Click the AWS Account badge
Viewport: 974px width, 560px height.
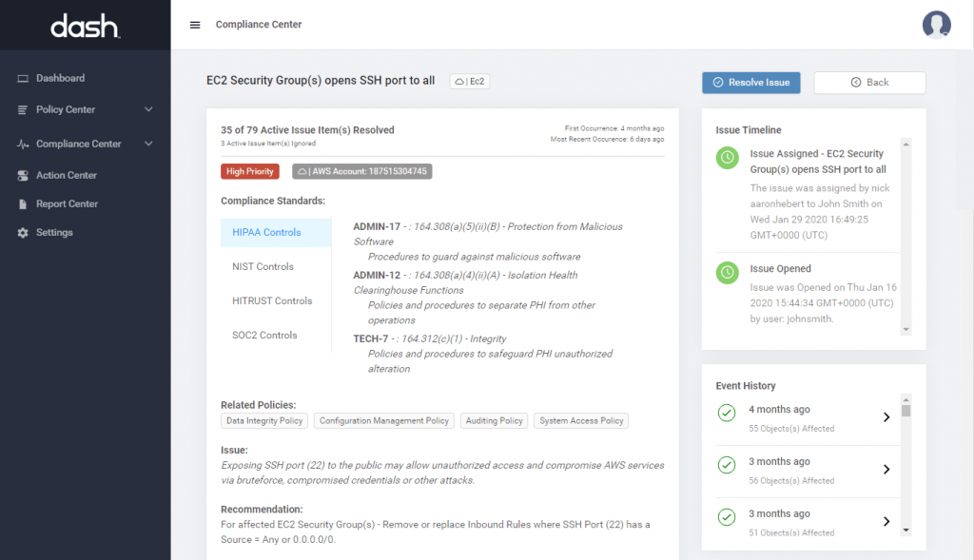coord(362,171)
